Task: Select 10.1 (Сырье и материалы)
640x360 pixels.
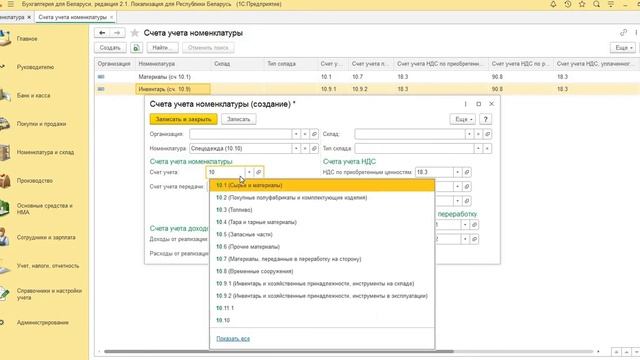Action: [x=322, y=185]
